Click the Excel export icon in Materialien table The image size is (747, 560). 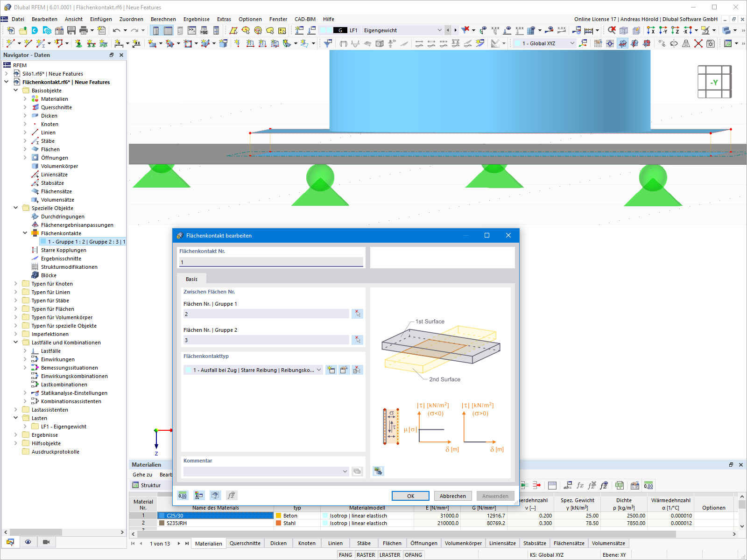(620, 485)
